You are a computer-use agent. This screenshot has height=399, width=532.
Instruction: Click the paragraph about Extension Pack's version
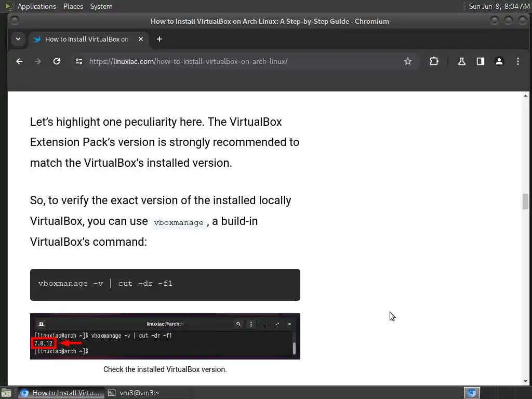click(165, 142)
